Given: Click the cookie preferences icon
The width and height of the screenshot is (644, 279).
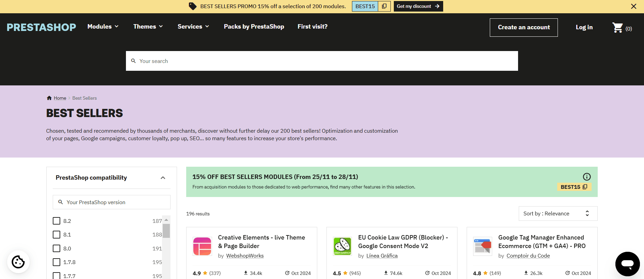Looking at the screenshot, I should (x=18, y=262).
